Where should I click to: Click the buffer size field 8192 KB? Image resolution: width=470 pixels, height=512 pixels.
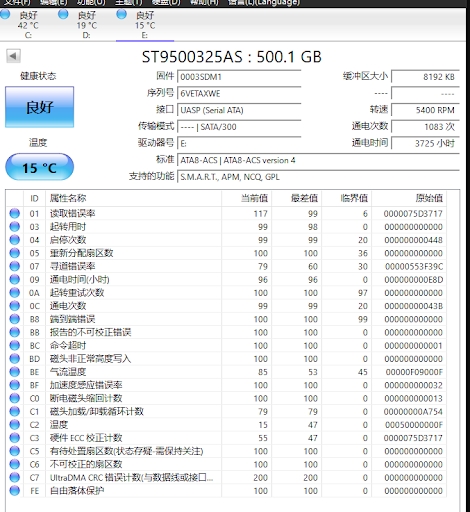coord(425,77)
